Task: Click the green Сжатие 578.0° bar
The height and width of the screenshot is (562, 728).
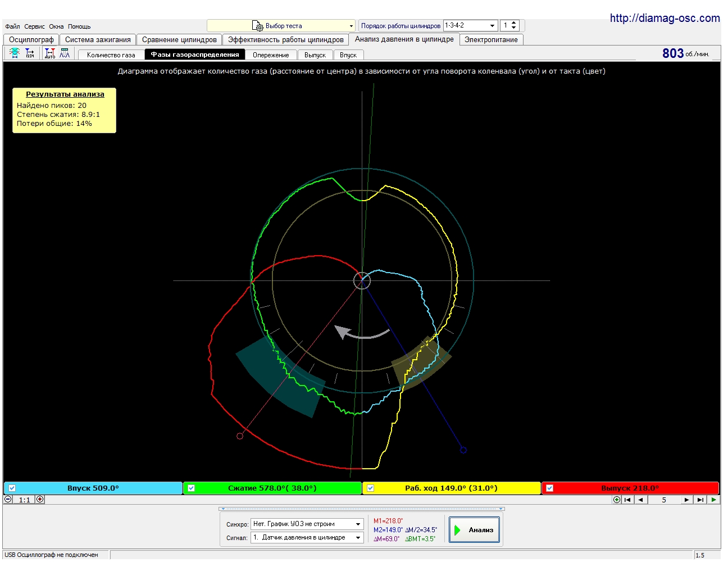Action: point(272,488)
